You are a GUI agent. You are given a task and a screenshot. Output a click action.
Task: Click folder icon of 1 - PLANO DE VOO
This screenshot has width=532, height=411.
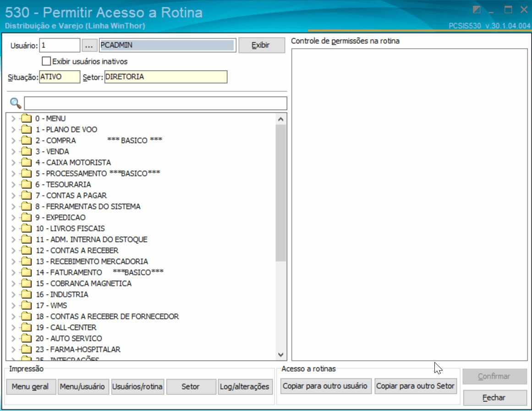27,129
